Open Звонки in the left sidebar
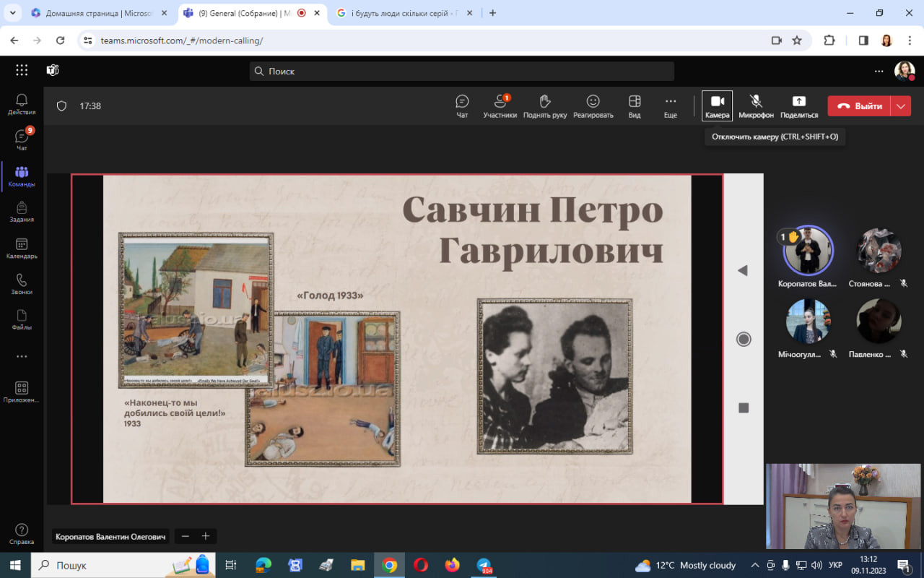The width and height of the screenshot is (924, 578). coord(22,284)
